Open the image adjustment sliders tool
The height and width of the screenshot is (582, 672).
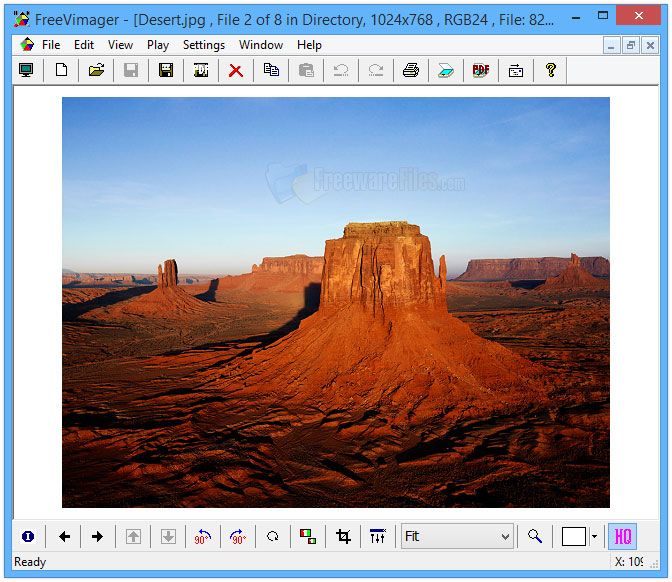378,536
